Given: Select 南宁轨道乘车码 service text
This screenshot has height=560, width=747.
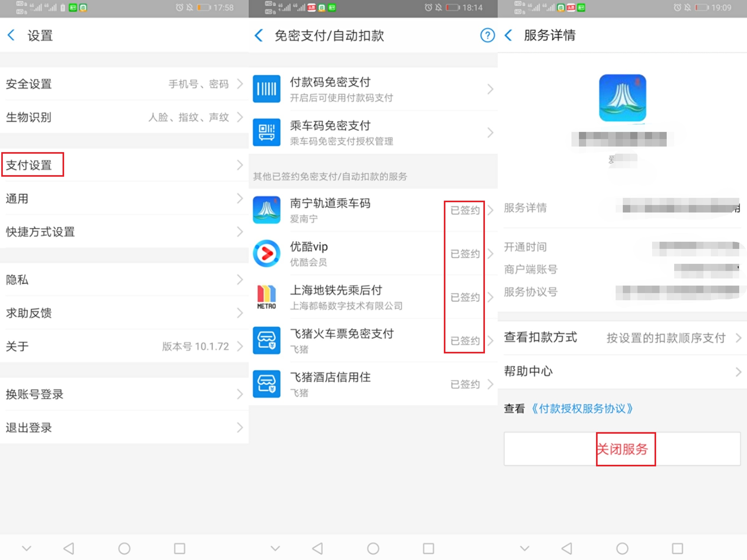Looking at the screenshot, I should coord(330,203).
